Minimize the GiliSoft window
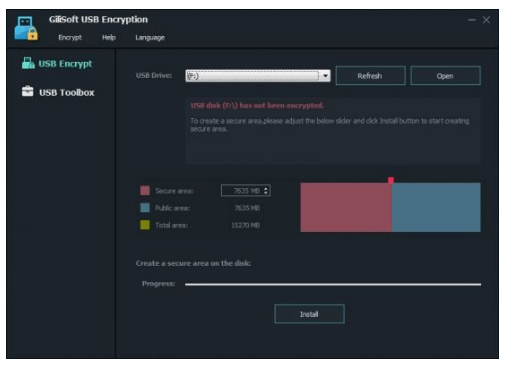The image size is (507, 365). [472, 20]
